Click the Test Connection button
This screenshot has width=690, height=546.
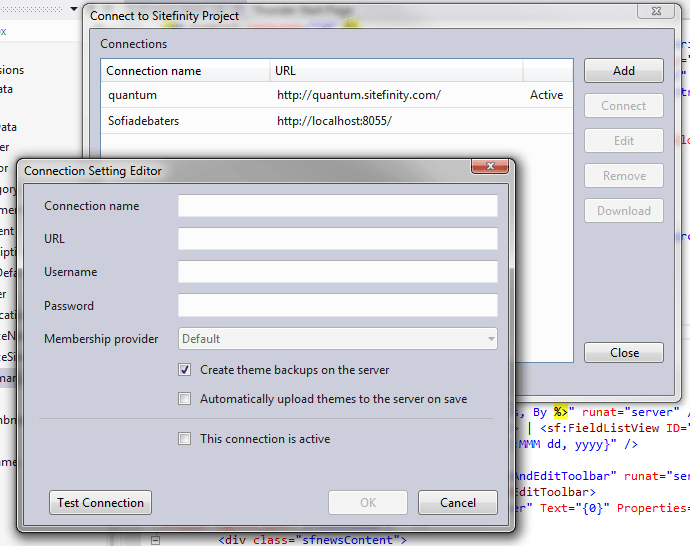pyautogui.click(x=100, y=503)
